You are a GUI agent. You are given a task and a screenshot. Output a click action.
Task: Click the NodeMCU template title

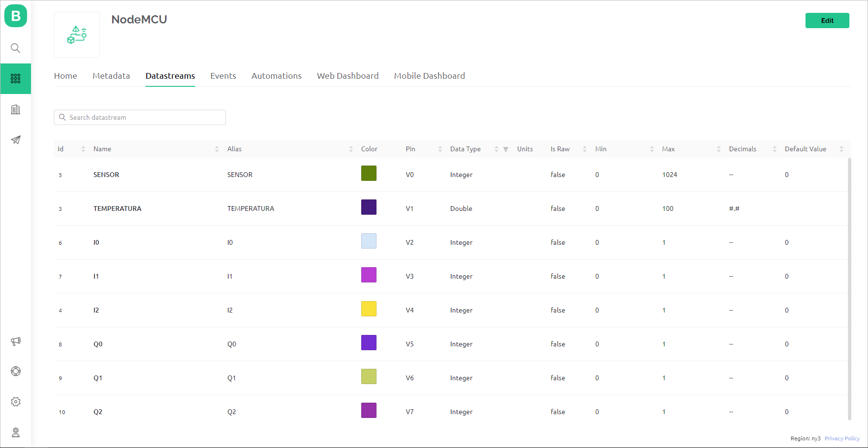(139, 20)
